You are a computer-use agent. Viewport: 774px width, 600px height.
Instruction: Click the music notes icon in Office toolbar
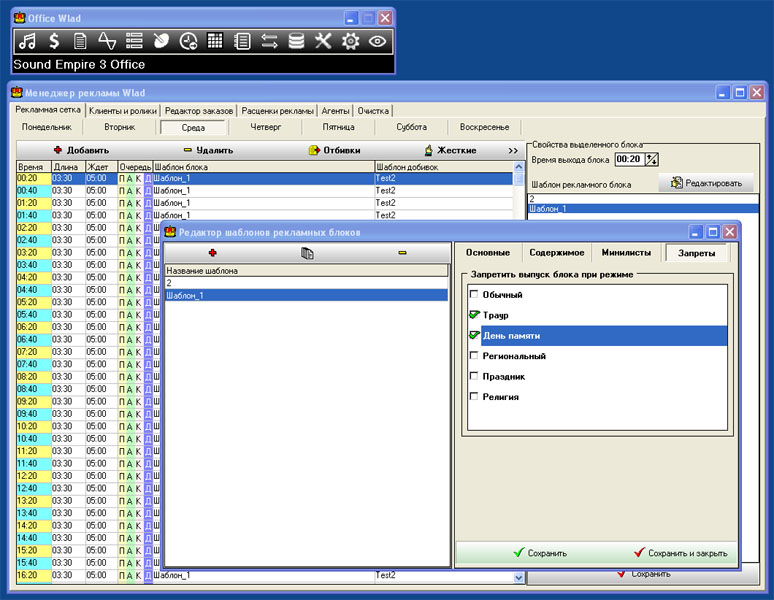pos(28,41)
